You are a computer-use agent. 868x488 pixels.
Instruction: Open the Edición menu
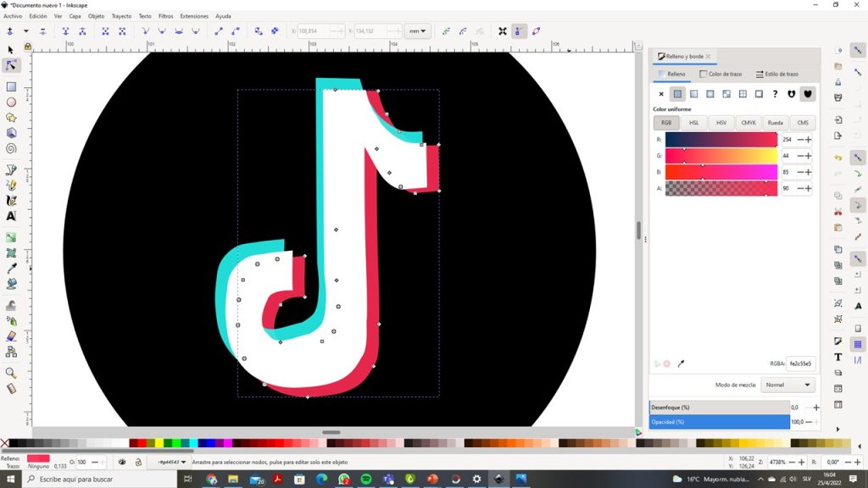point(37,16)
